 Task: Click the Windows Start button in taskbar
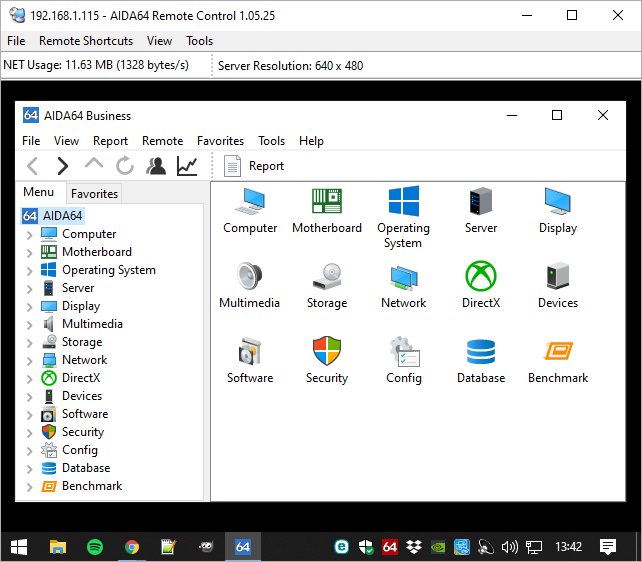point(19,547)
